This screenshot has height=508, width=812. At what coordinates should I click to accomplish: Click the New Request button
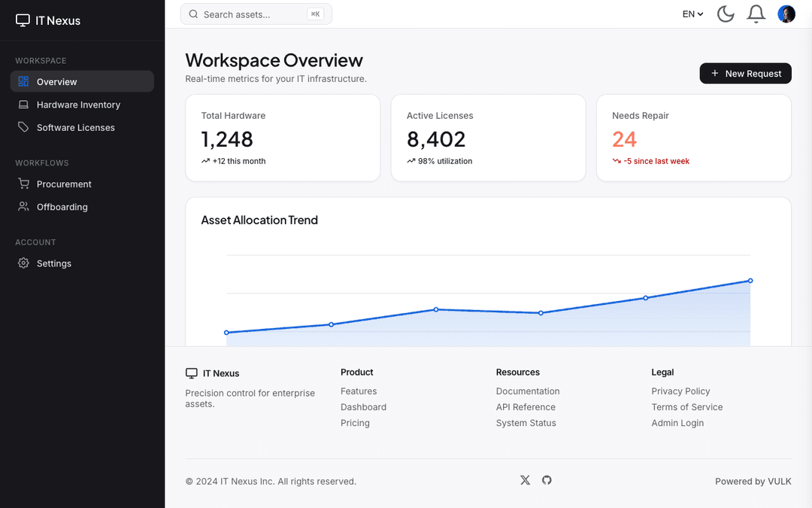[x=745, y=73]
